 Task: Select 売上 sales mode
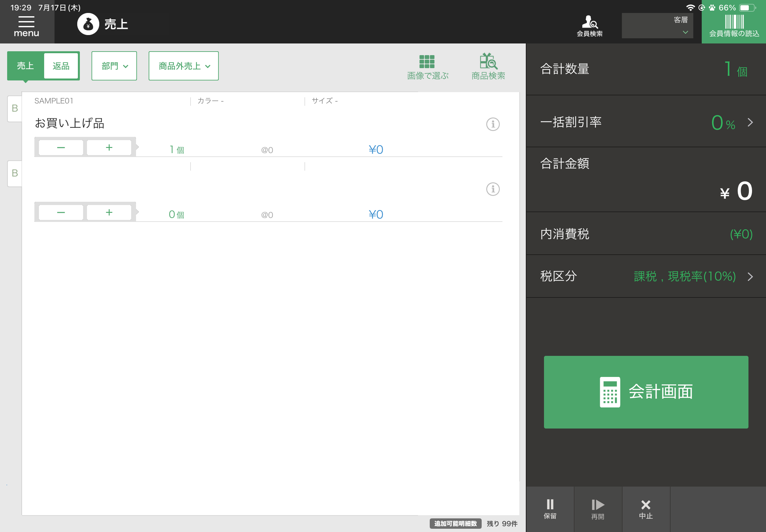click(25, 66)
